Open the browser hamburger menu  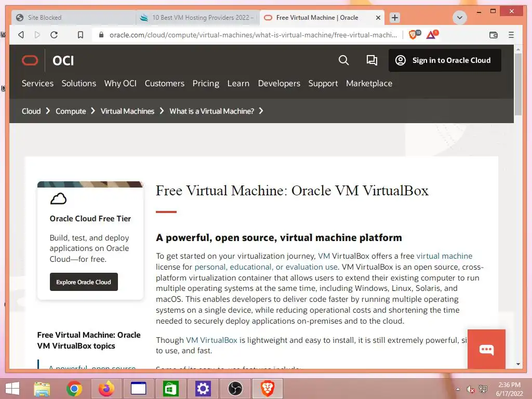tap(511, 35)
